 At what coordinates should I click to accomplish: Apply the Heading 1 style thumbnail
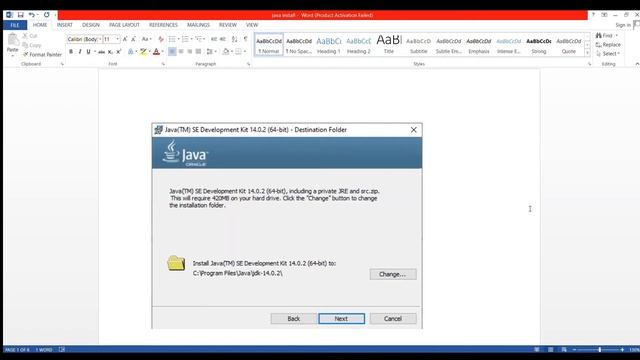pyautogui.click(x=329, y=45)
